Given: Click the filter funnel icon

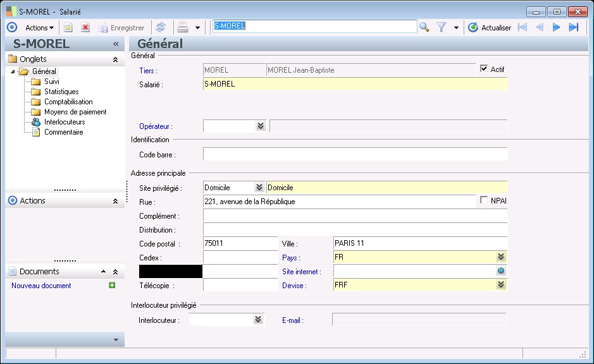Looking at the screenshot, I should pos(442,27).
